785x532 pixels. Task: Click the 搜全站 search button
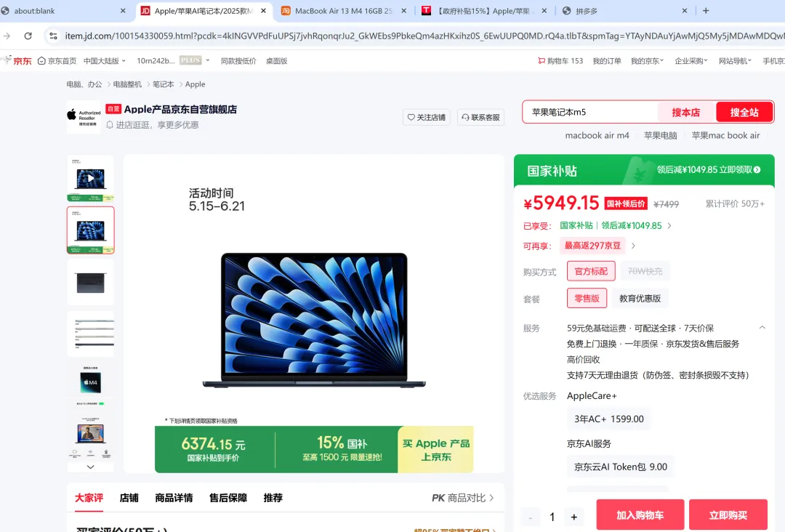(744, 112)
